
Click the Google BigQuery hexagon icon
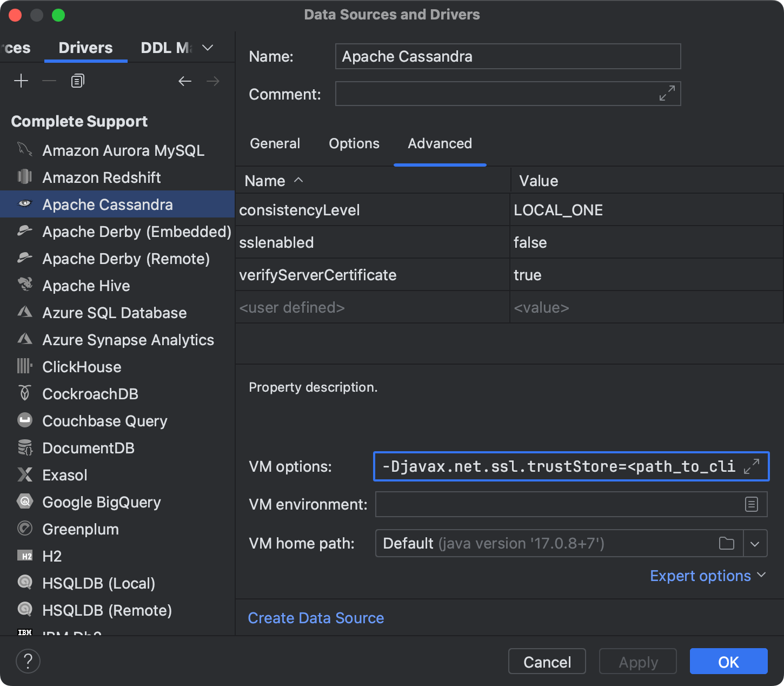click(x=25, y=502)
